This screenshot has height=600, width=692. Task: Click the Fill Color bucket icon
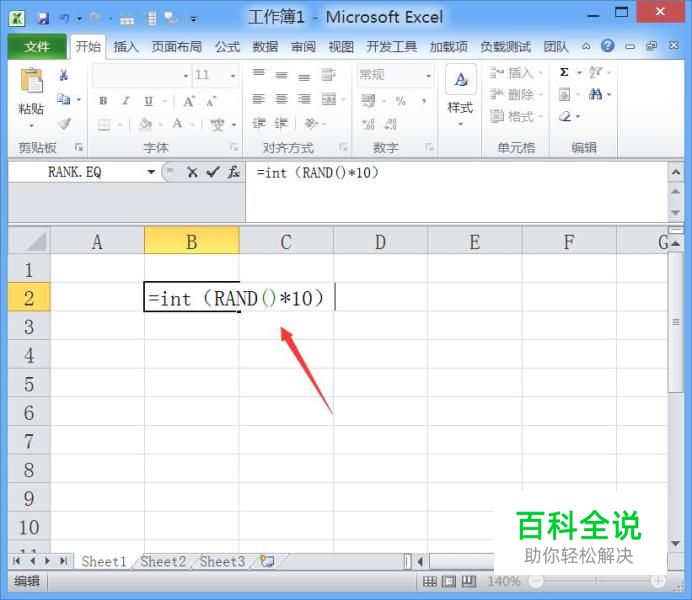click(x=145, y=124)
